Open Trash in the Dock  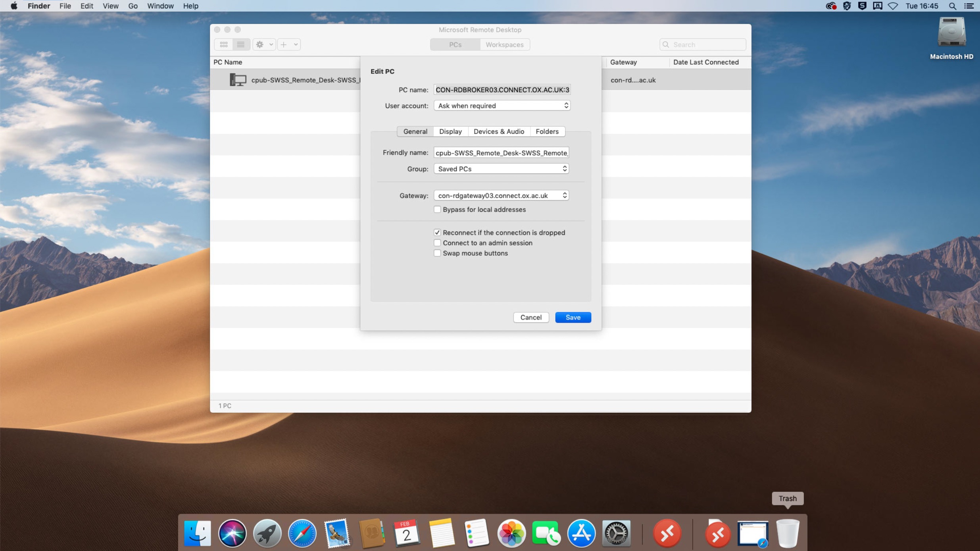pyautogui.click(x=788, y=533)
